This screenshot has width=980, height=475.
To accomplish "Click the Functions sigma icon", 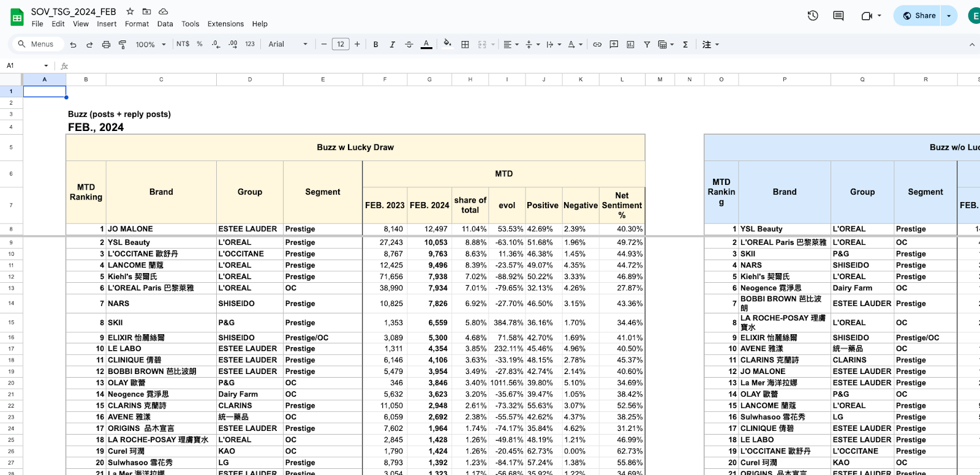I will (x=685, y=44).
